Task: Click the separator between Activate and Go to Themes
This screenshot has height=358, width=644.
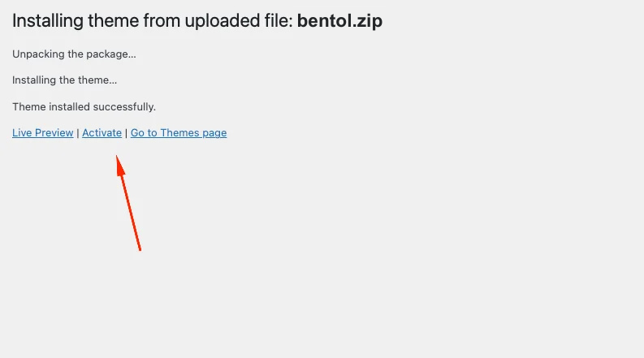Action: point(126,133)
